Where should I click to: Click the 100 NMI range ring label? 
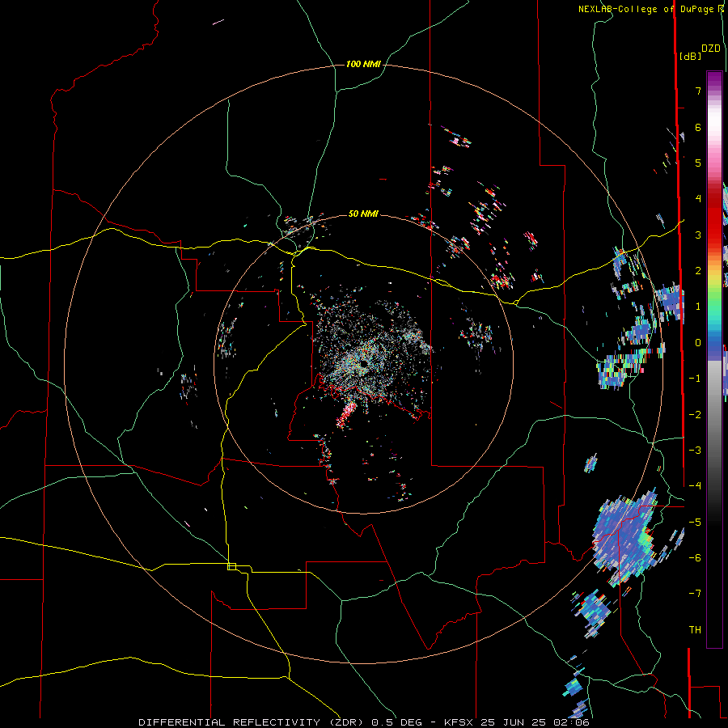pos(363,64)
